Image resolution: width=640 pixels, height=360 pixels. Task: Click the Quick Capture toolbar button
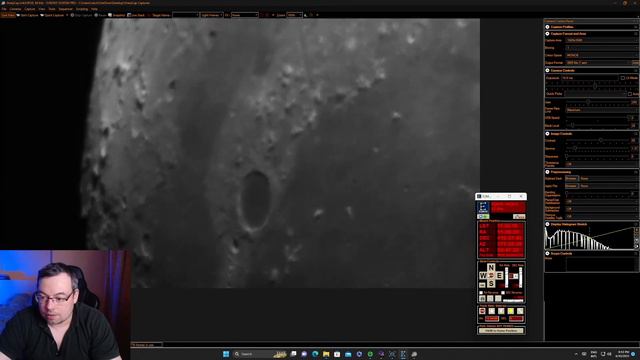tap(52, 15)
